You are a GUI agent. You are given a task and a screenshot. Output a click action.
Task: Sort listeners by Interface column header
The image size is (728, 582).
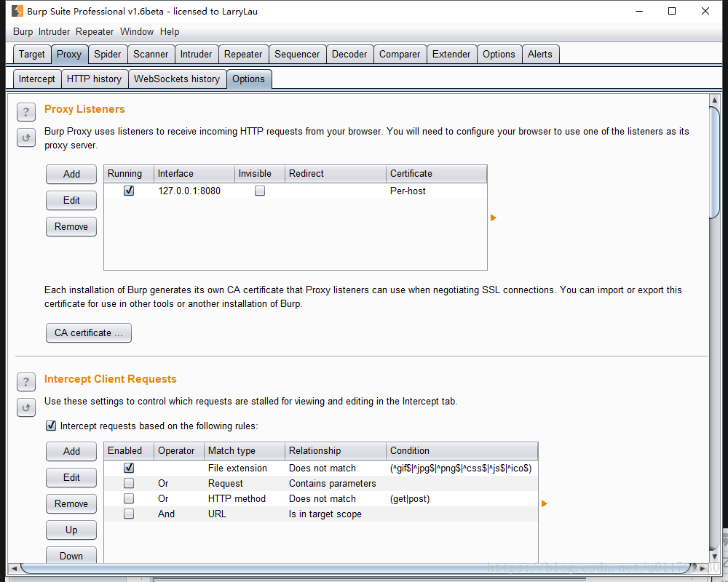point(194,174)
